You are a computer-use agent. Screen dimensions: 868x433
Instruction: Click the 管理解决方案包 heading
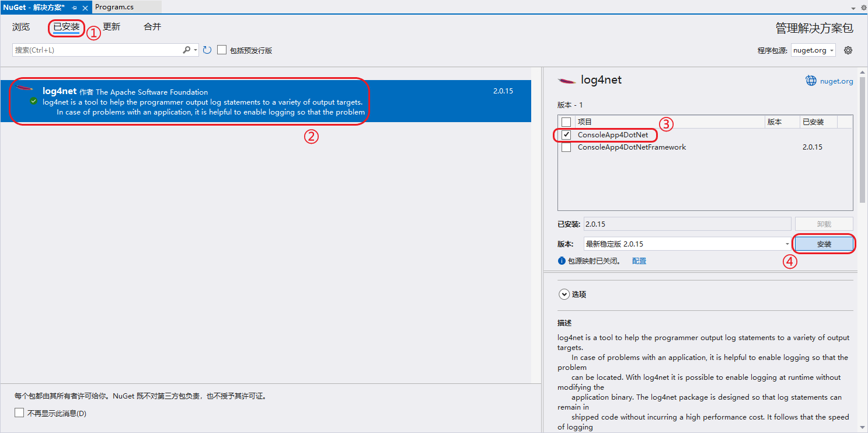click(814, 28)
